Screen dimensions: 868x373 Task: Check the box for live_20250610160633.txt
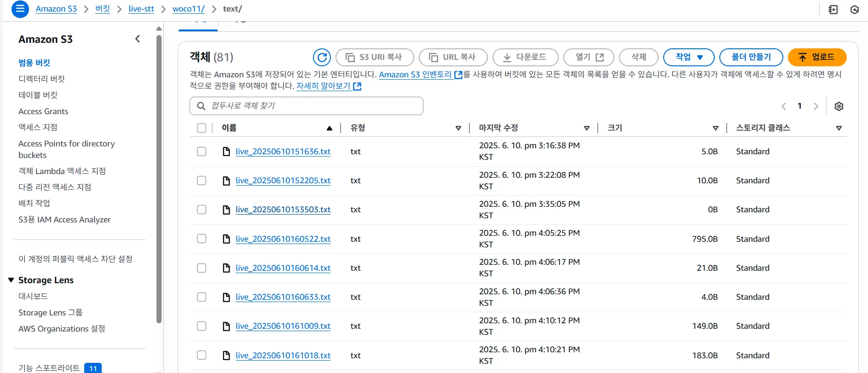point(202,297)
